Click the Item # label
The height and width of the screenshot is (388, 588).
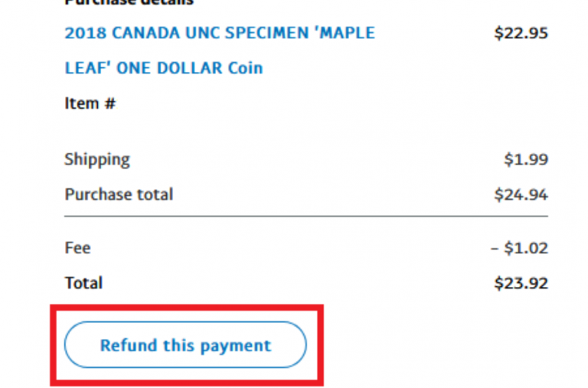(x=90, y=103)
